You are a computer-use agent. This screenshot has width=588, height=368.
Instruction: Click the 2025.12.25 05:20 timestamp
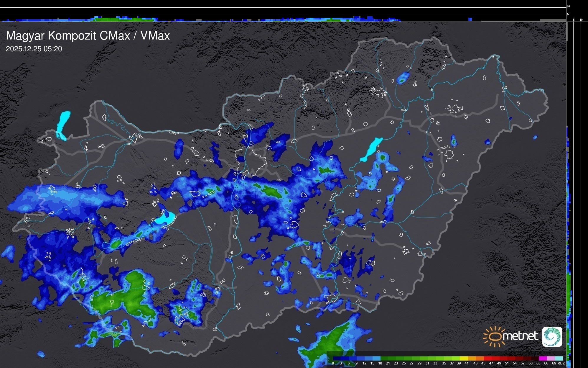tap(34, 49)
